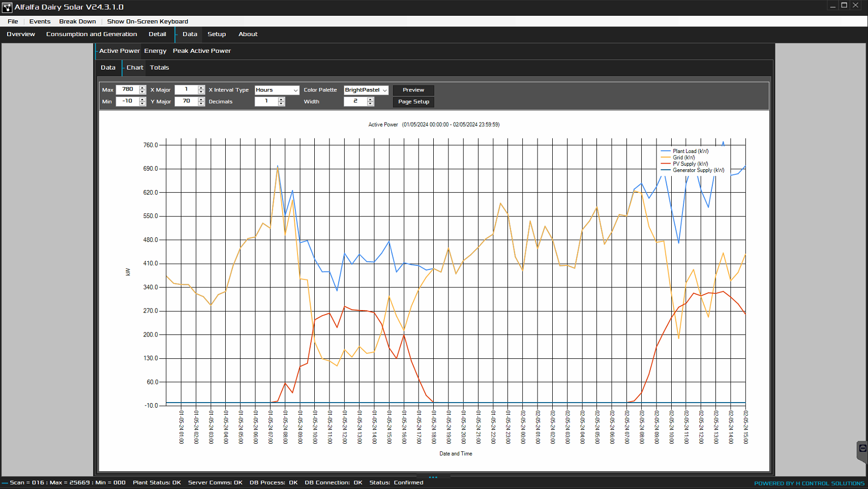The height and width of the screenshot is (489, 868).
Task: Click the Preview button
Action: point(413,90)
